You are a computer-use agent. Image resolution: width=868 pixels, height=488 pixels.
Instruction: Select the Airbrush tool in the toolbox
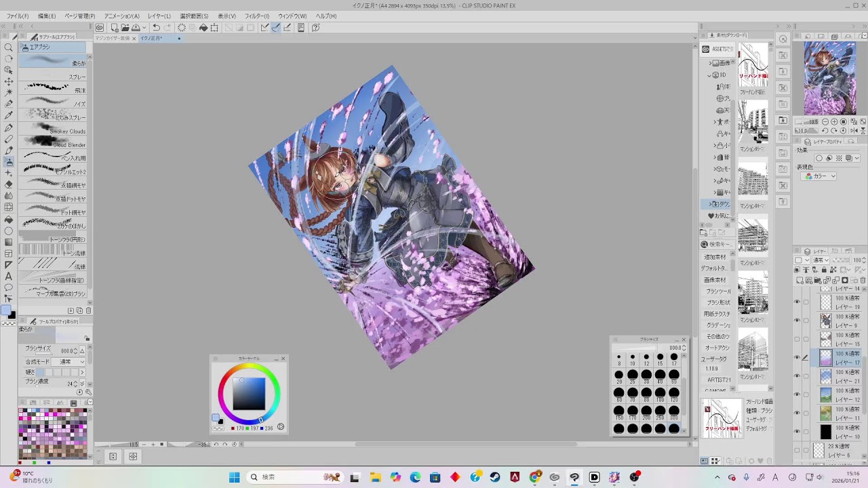9,162
